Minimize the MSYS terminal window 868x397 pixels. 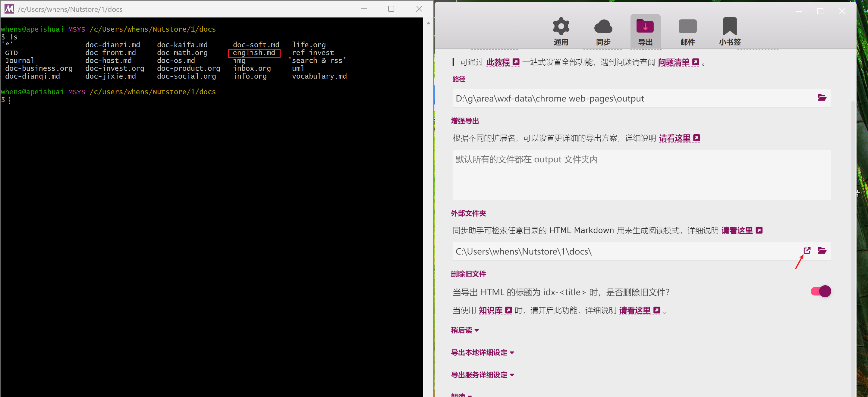click(x=363, y=9)
